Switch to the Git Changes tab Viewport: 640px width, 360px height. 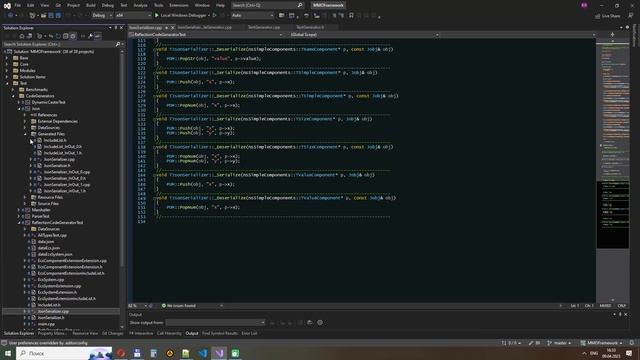pos(112,333)
